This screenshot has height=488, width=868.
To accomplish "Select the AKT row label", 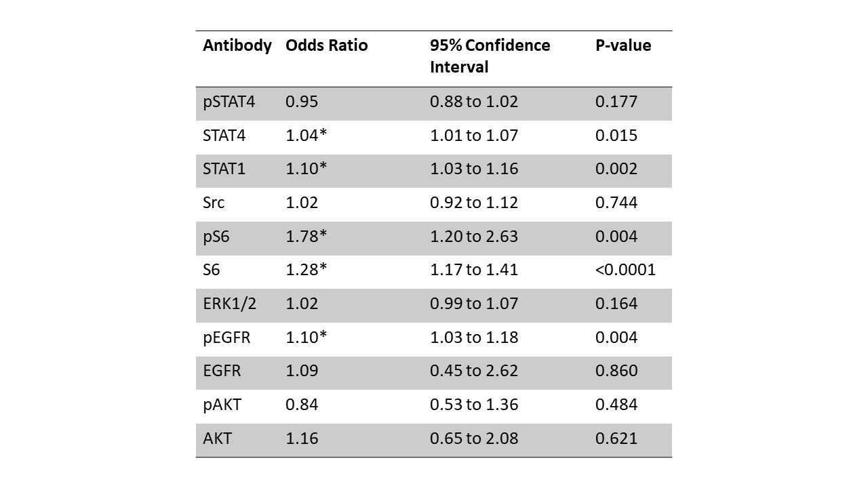I will coord(217,439).
